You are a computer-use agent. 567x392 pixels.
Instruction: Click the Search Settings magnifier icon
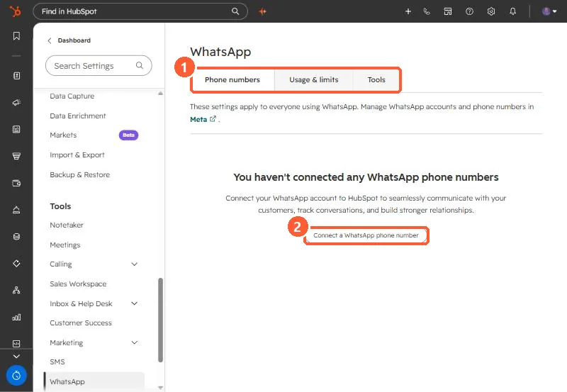(139, 65)
